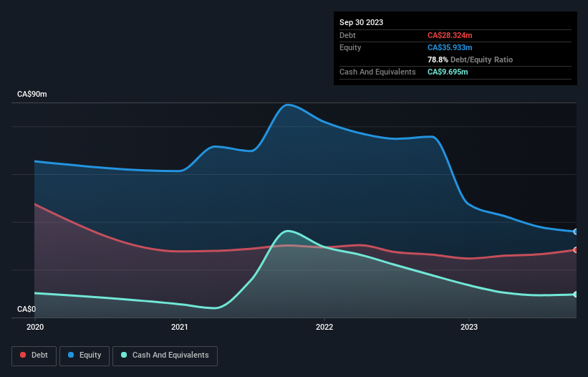Click the red Debt end-point marker on the chart
Viewport: 588px width, 377px height.
pos(575,250)
